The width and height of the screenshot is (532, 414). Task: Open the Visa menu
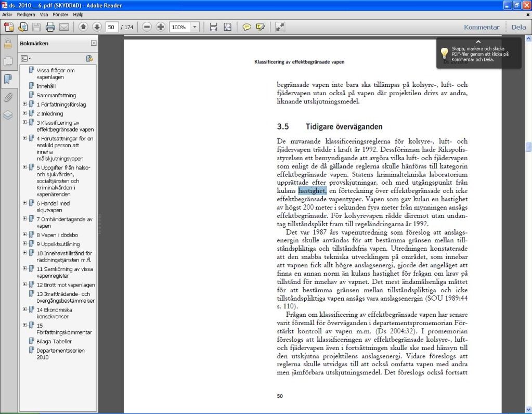pyautogui.click(x=44, y=15)
